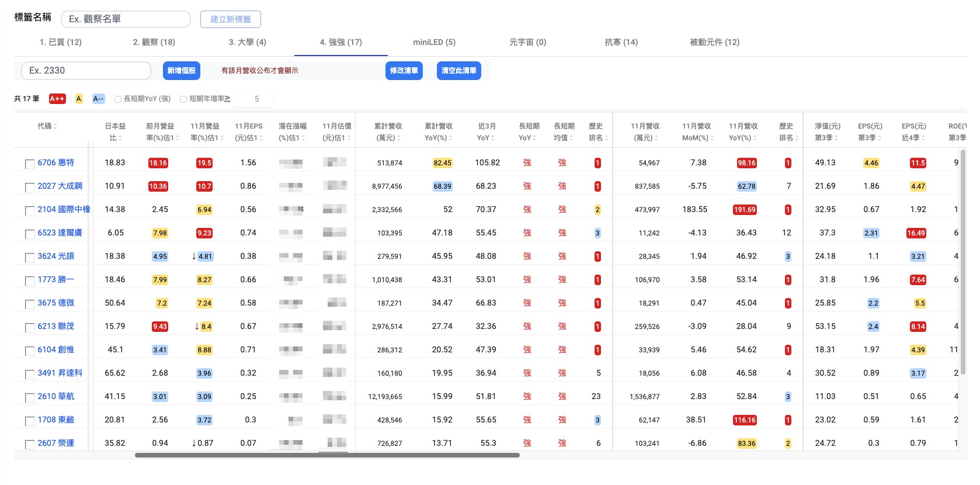This screenshot has height=485, width=980.
Task: Sort by 11月營收 MoM(%) column header
Action: pyautogui.click(x=697, y=132)
